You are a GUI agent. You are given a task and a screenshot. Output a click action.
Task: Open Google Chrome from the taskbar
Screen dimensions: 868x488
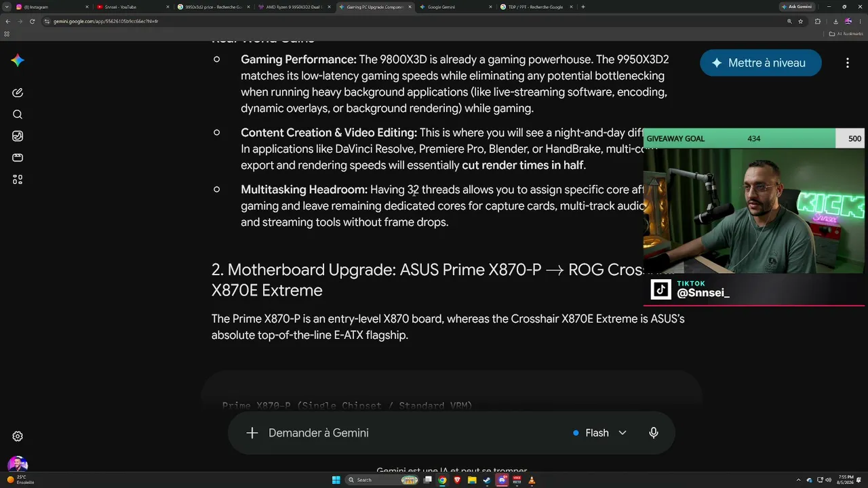tap(442, 481)
